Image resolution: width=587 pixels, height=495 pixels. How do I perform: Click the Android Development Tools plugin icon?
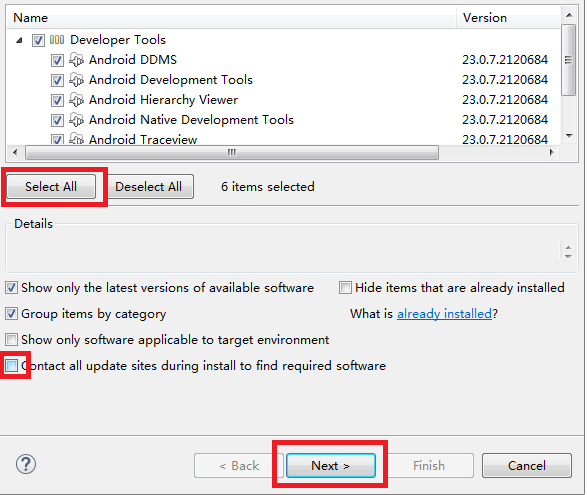pyautogui.click(x=76, y=80)
